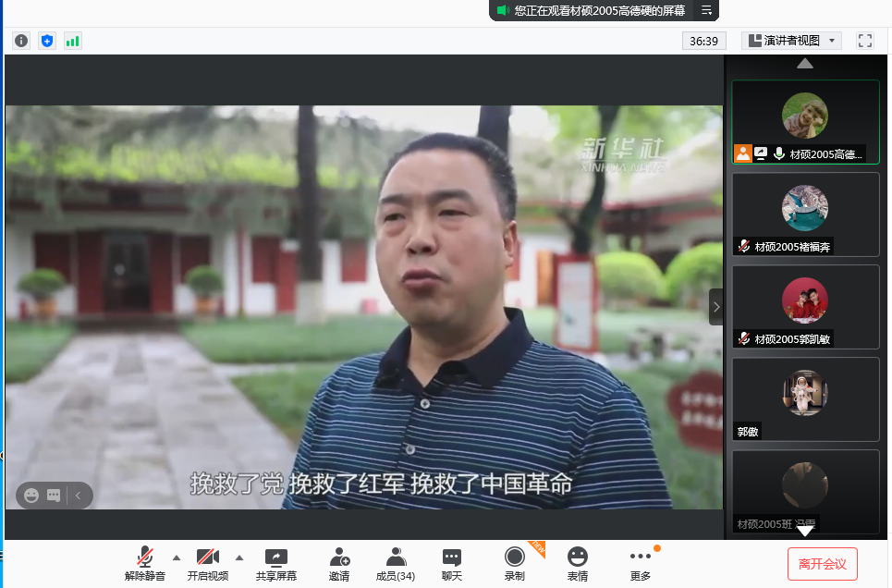The height and width of the screenshot is (588, 892).
Task: Open the sharing banner options menu
Action: (706, 10)
